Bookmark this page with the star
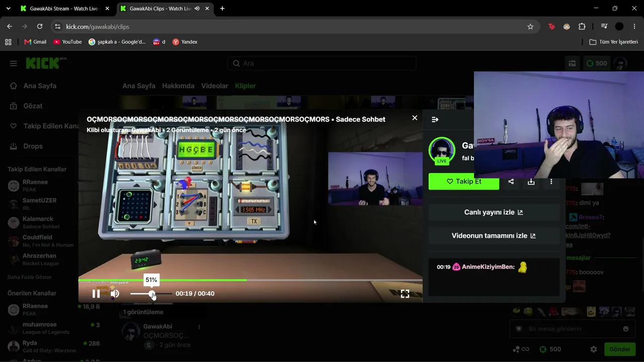This screenshot has height=362, width=644. [x=530, y=27]
